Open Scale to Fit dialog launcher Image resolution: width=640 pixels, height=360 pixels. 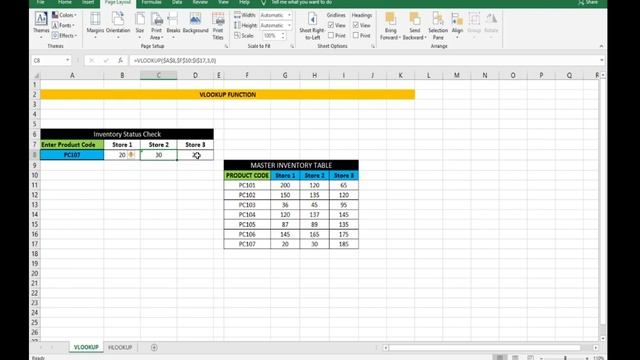(292, 47)
